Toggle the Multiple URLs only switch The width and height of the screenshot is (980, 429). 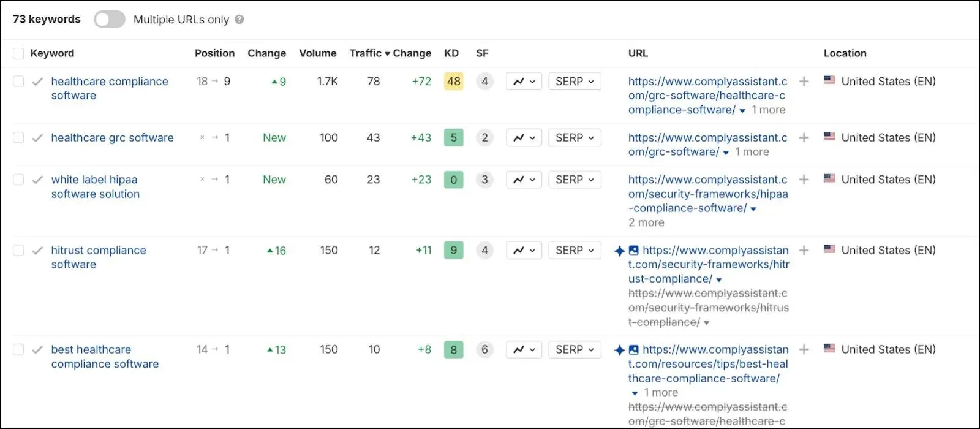click(109, 20)
